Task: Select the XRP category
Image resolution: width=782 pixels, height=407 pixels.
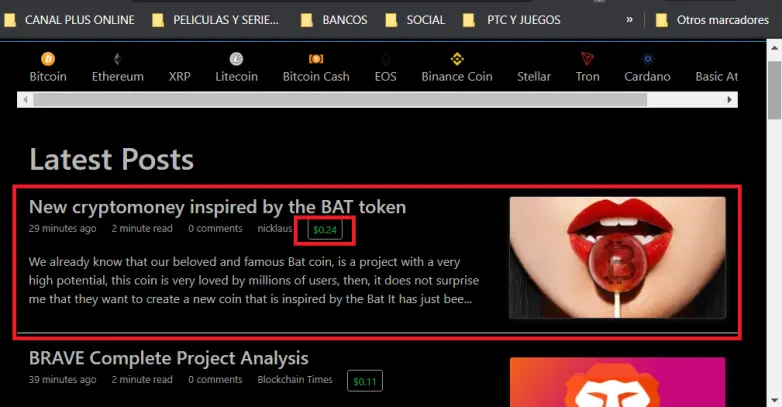Action: [179, 76]
